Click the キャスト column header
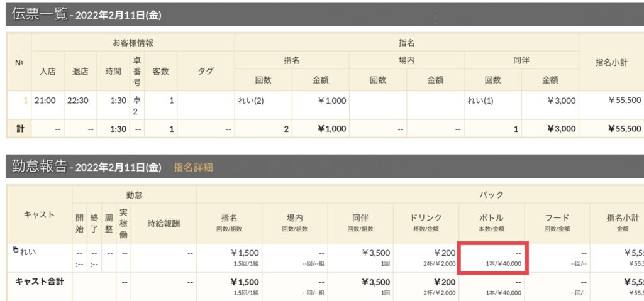Viewport: 644px width, 301px height. (40, 214)
